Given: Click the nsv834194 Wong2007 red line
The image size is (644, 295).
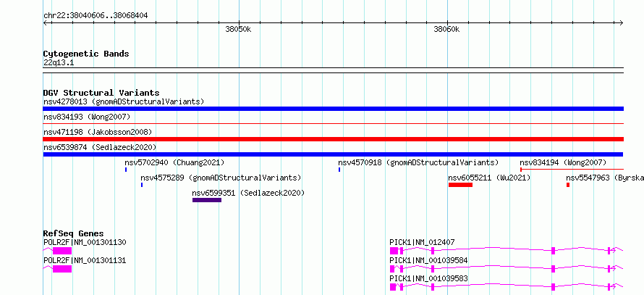Looking at the screenshot, I should point(572,169).
